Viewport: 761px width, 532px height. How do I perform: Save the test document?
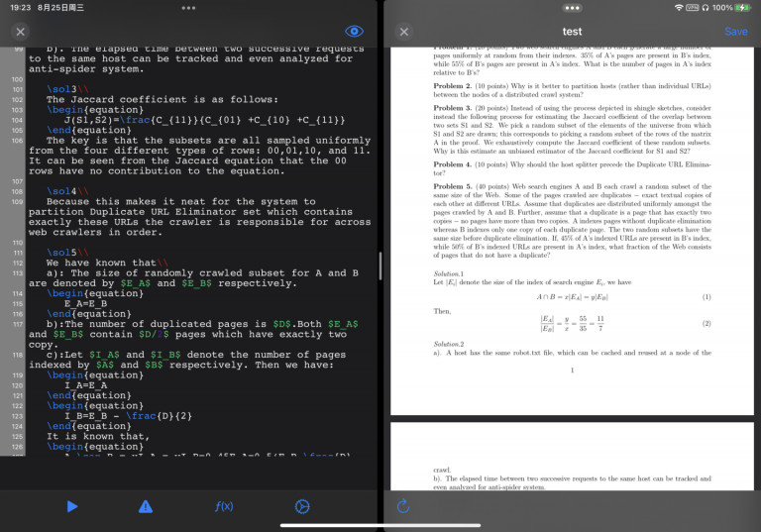[x=735, y=32]
